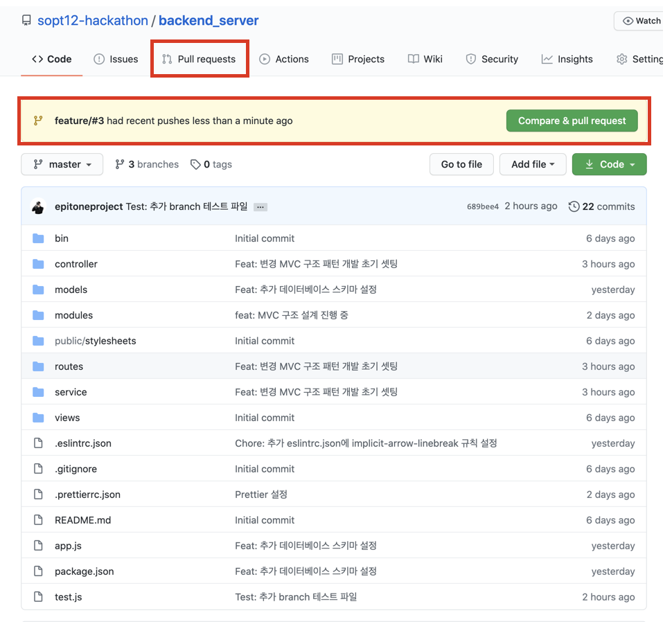Click the feature/#3 branch name in the banner
Viewport: 672px width, 622px height.
[79, 121]
